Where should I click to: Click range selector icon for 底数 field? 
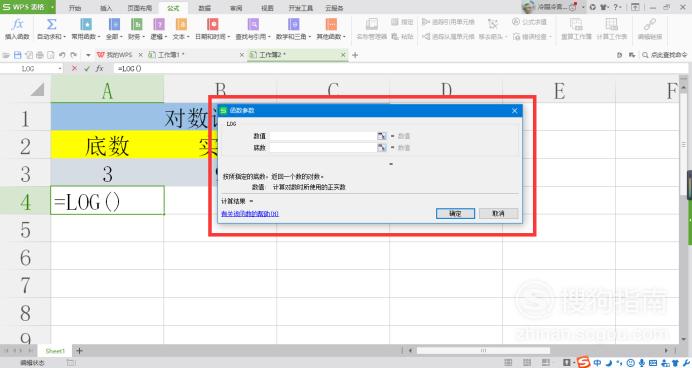pyautogui.click(x=382, y=147)
